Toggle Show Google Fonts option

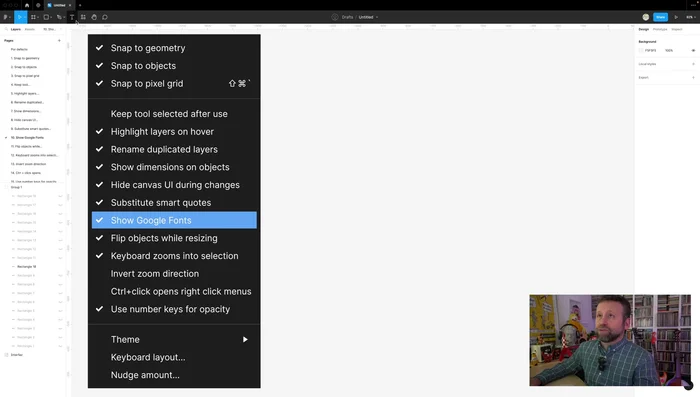click(174, 220)
